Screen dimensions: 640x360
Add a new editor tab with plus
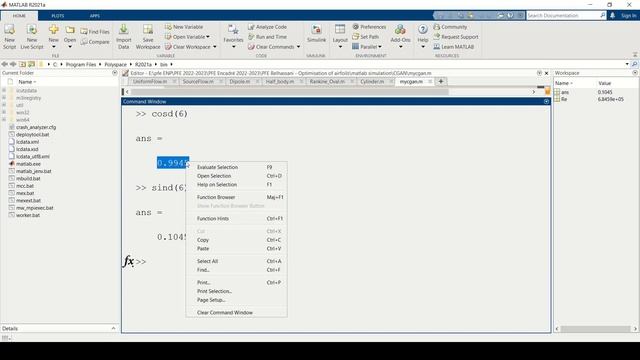point(441,82)
